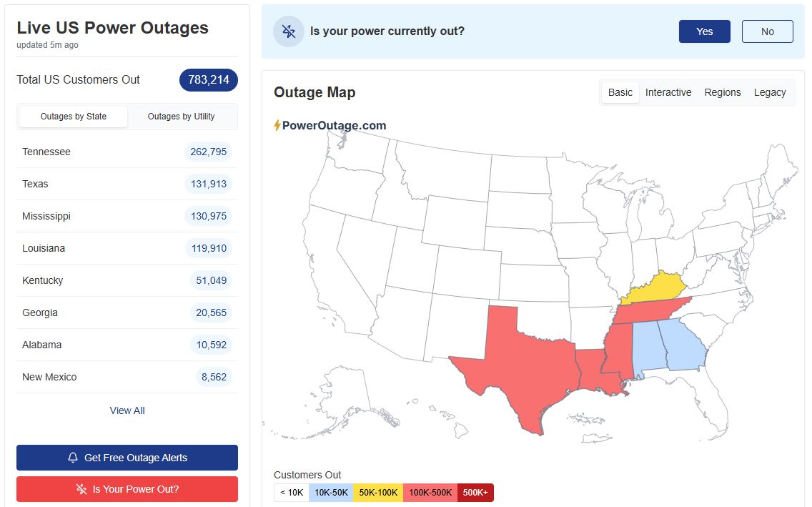812x507 pixels.
Task: Open the Tennessee outage row
Action: click(127, 152)
